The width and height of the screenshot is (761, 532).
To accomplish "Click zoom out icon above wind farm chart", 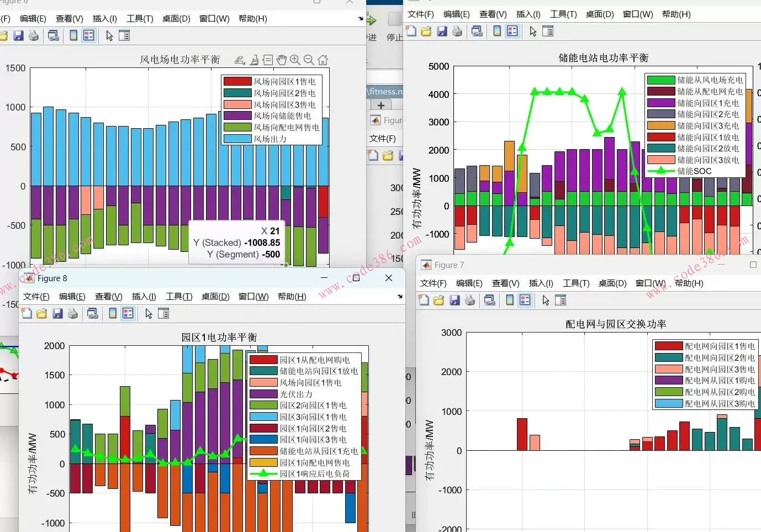I will (309, 60).
